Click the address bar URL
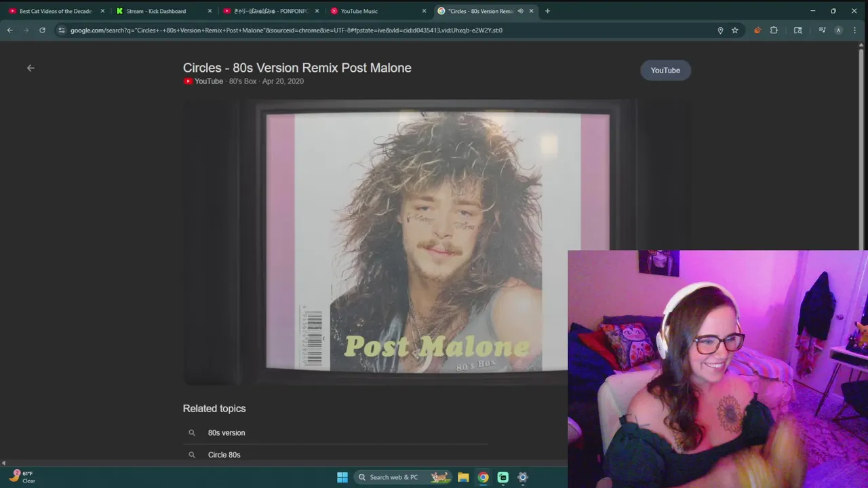 [286, 30]
